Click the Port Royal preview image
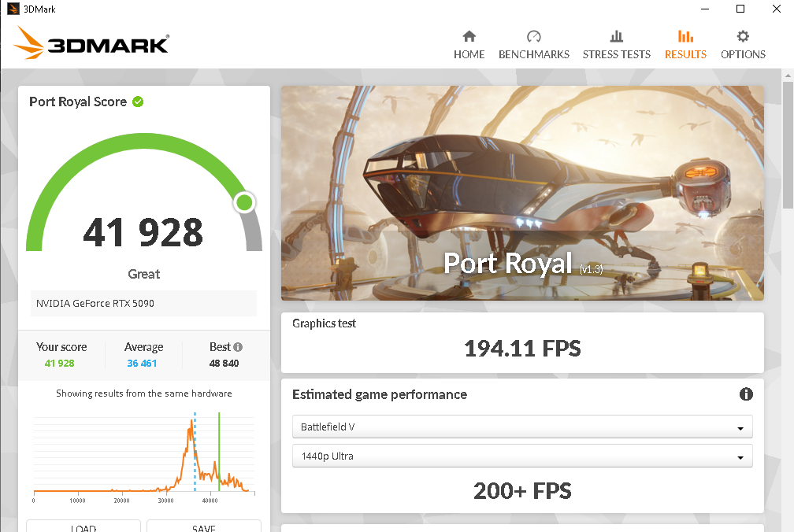Screen dimensions: 794x532 (x=522, y=193)
